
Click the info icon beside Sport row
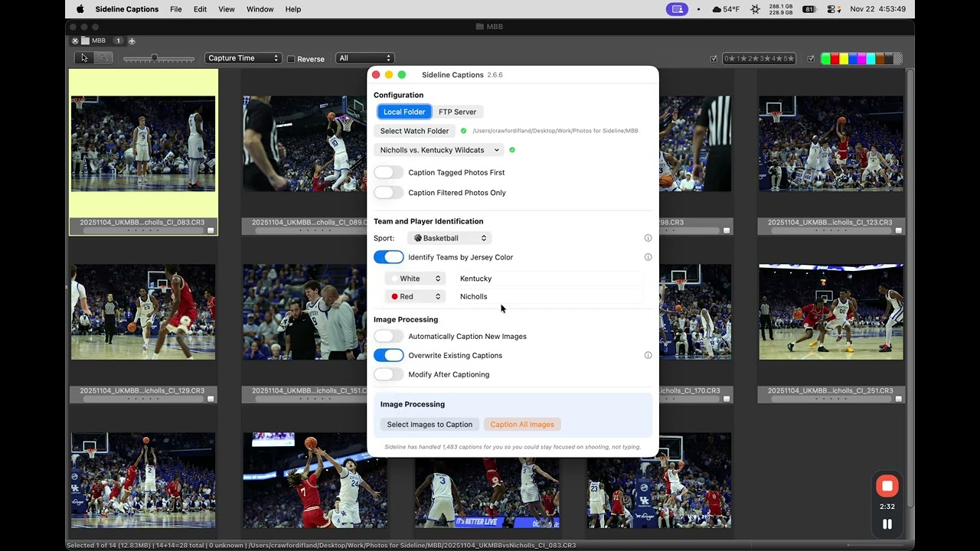click(648, 238)
